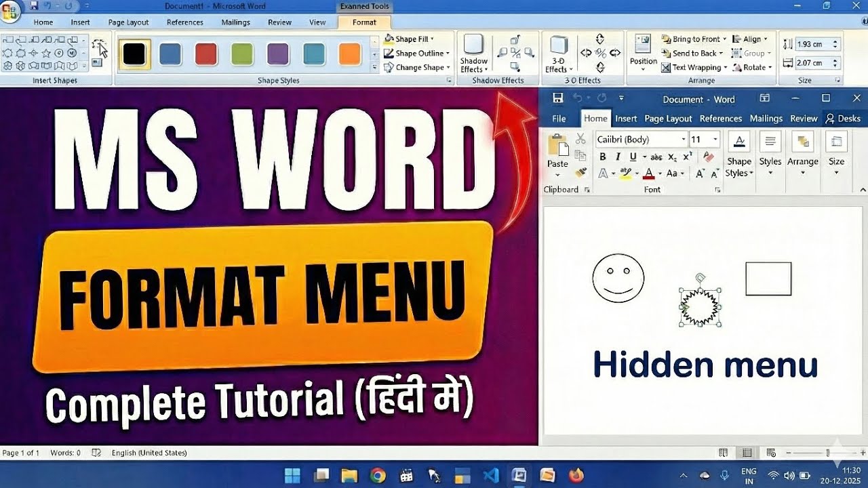Select the Format Painter brush

pos(580,172)
